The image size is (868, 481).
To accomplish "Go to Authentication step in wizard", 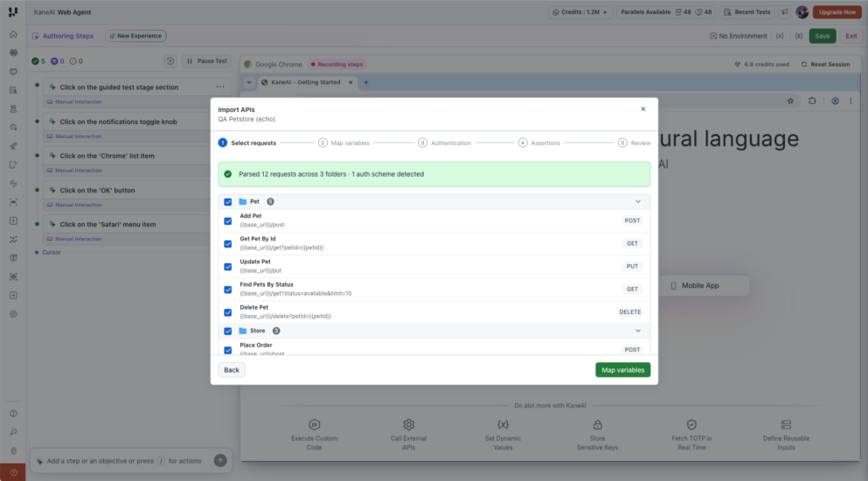I will 445,143.
